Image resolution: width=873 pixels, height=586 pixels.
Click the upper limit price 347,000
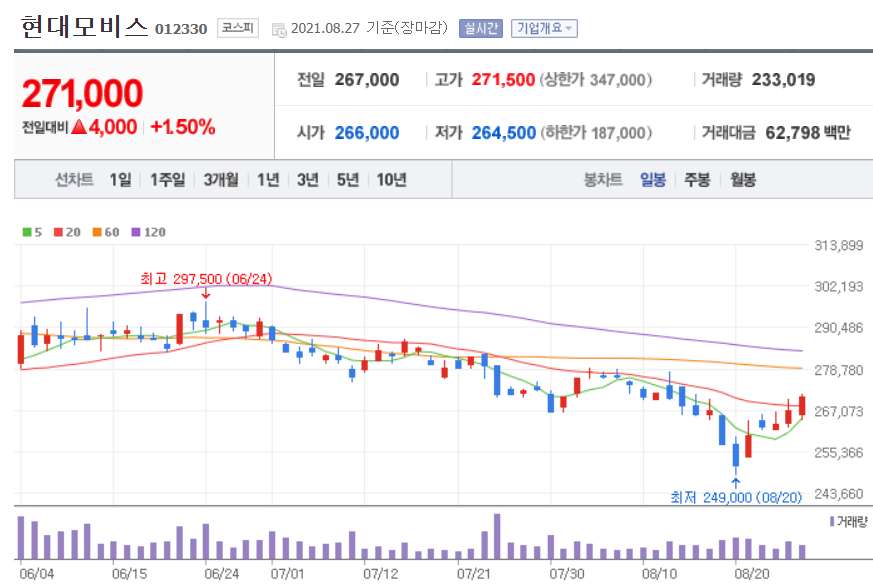pos(616,80)
